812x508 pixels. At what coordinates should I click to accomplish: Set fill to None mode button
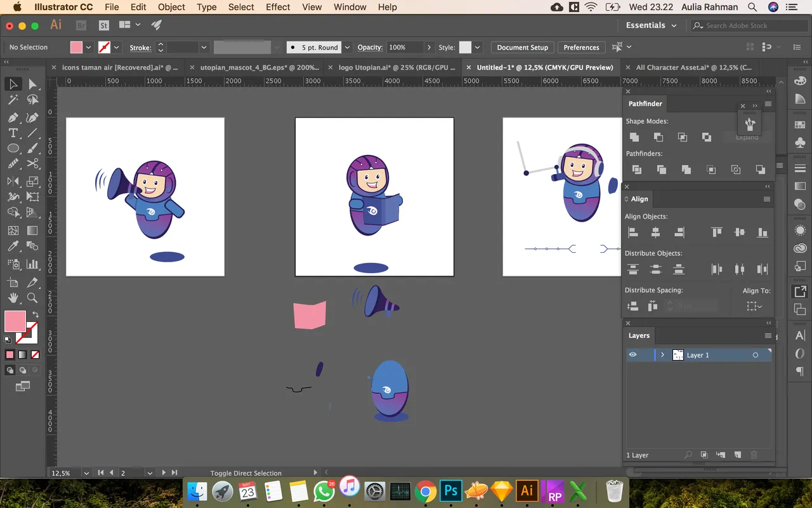tap(35, 355)
